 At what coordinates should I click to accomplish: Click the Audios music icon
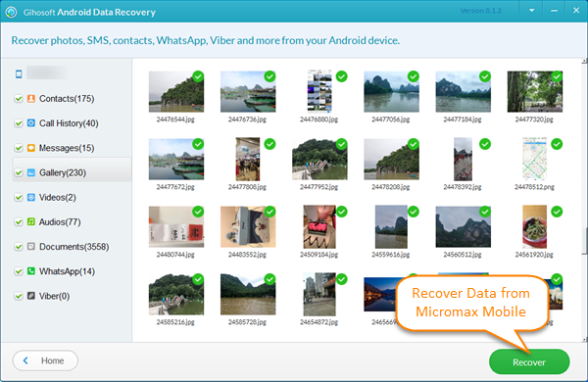[31, 222]
